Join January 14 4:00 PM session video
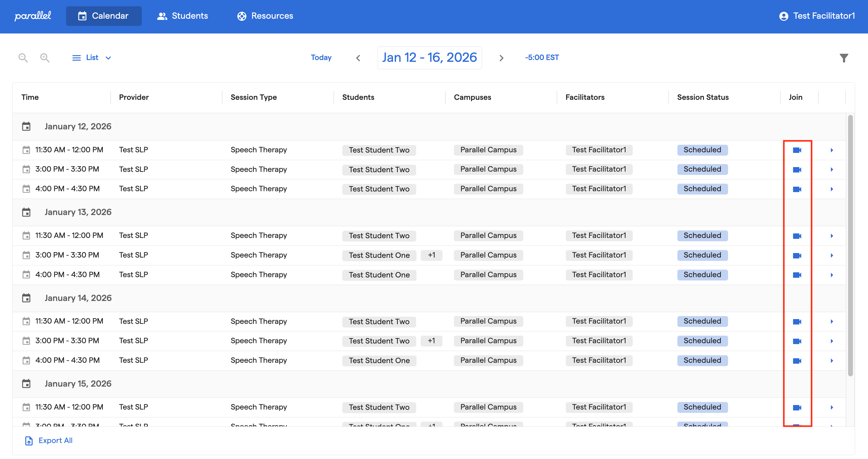The width and height of the screenshot is (868, 459). coord(797,361)
